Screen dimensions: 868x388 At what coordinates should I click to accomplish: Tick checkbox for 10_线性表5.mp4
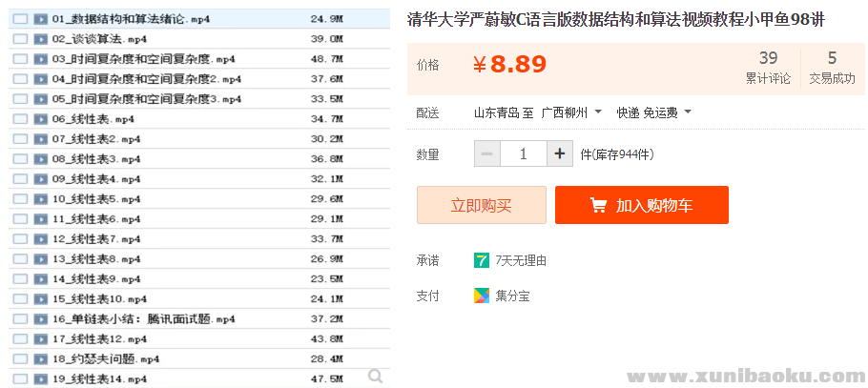tap(20, 199)
